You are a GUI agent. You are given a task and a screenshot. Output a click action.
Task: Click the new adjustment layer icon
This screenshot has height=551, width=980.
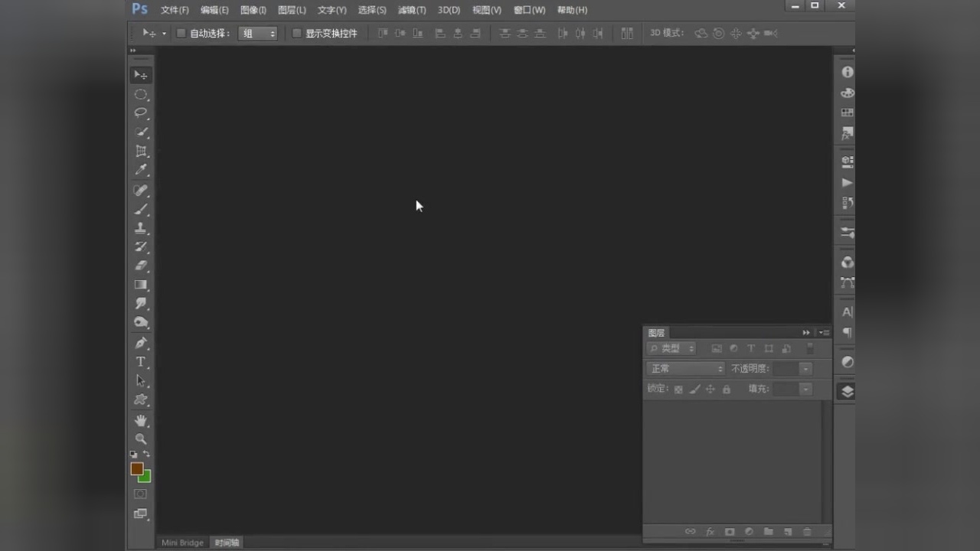(749, 531)
